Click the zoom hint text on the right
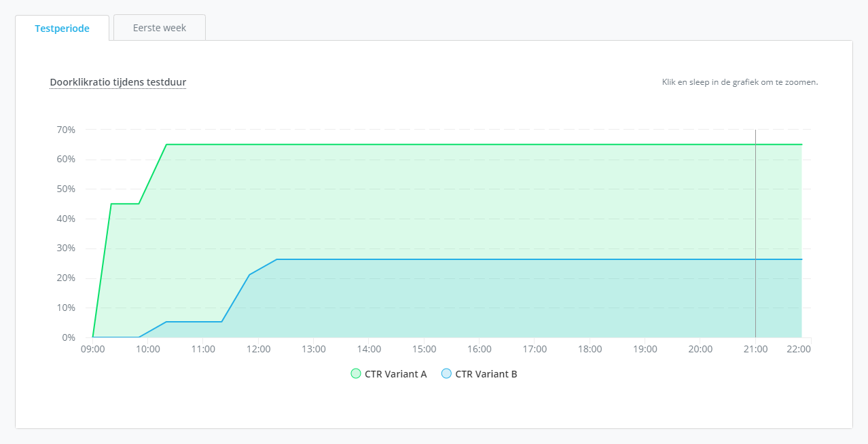The image size is (868, 444). (740, 81)
